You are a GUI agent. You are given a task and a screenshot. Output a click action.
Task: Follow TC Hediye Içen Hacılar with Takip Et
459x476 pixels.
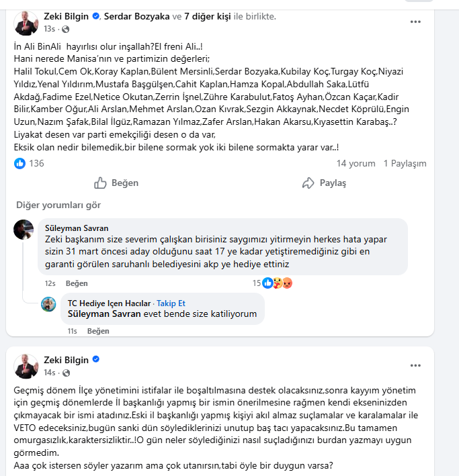pos(171,303)
